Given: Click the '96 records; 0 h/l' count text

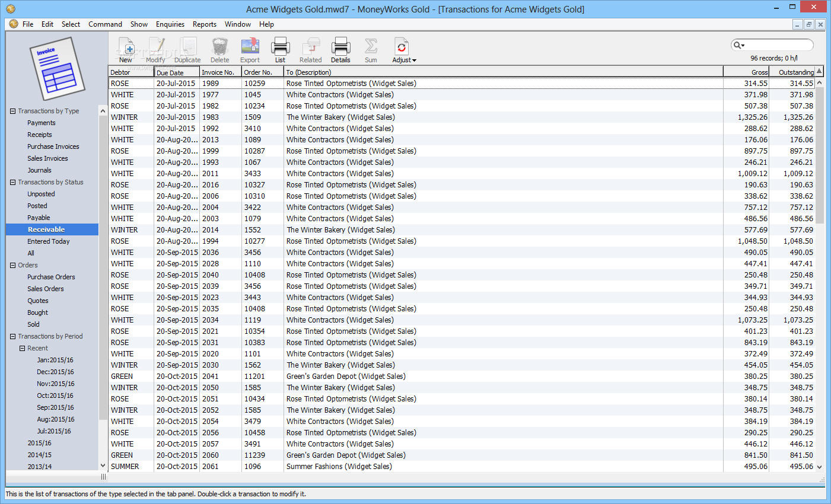Looking at the screenshot, I should pos(773,58).
